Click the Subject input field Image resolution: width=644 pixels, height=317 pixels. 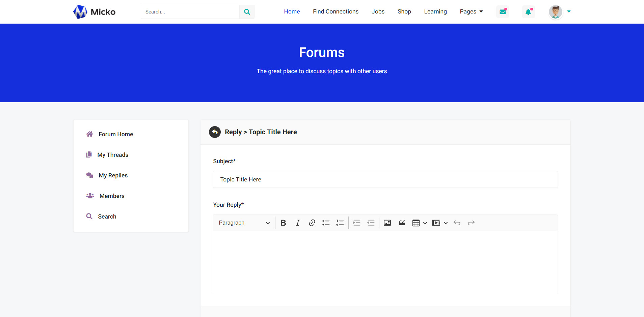coord(385,179)
